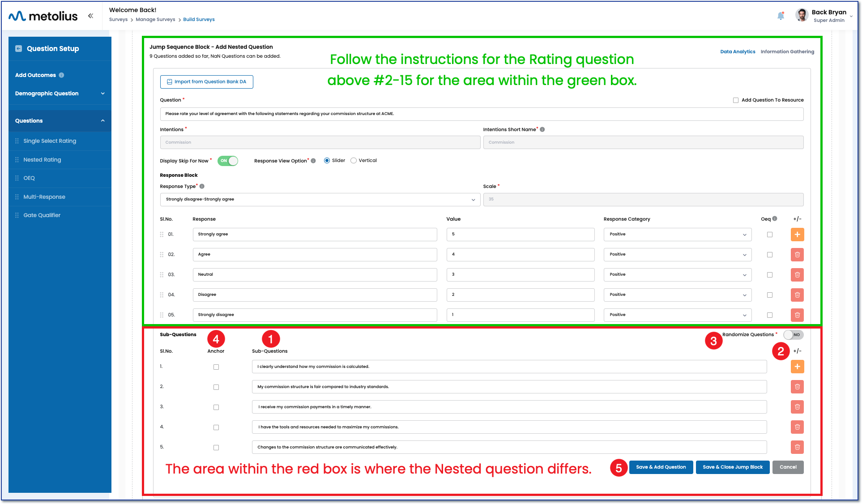Switch to Information Gathering tab

coord(787,52)
